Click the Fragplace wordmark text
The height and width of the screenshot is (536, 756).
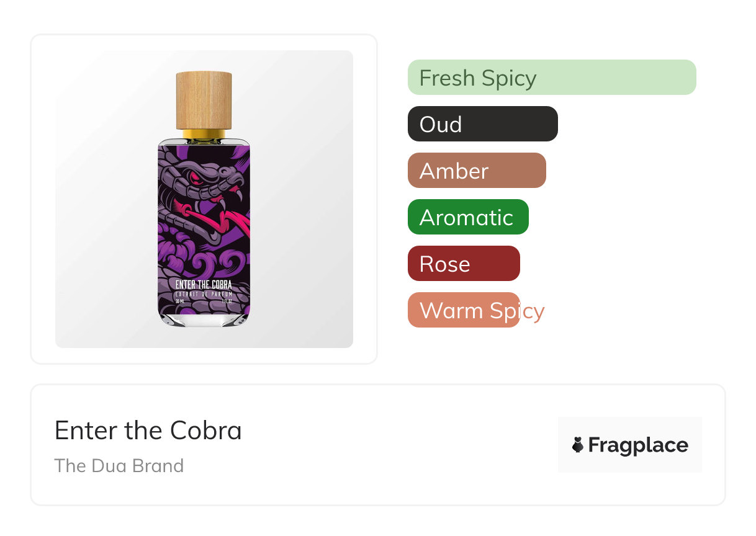click(x=637, y=445)
